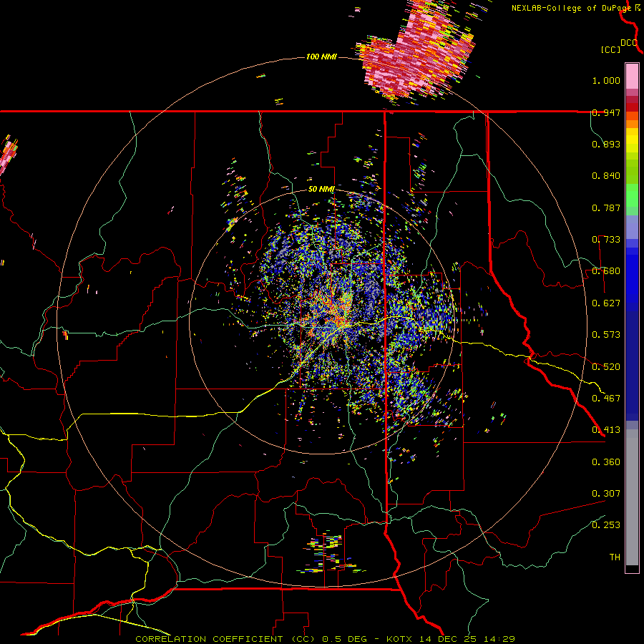Pick the pink swatch beside 1.000

coord(632,77)
